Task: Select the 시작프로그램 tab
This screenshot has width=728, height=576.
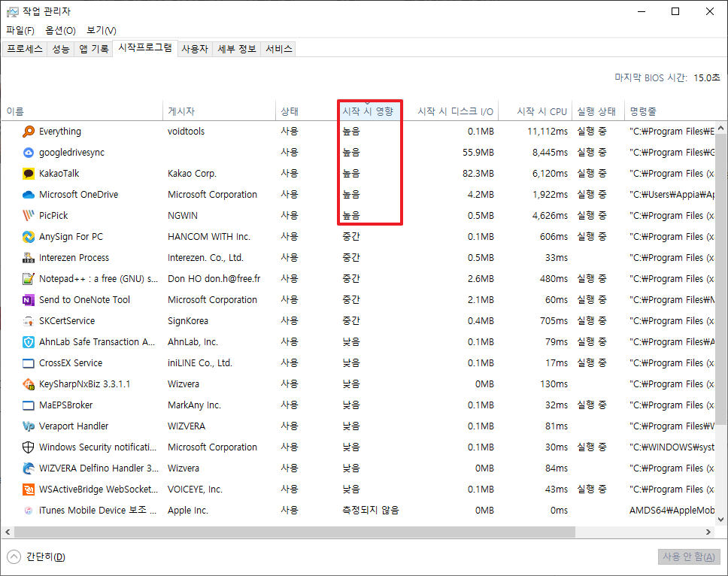Action: [x=145, y=47]
